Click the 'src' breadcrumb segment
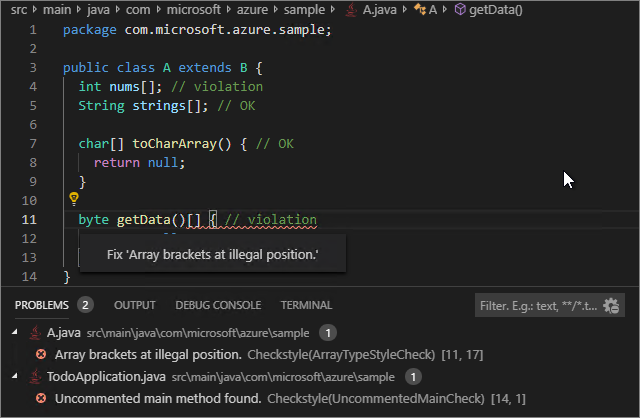The image size is (640, 418). click(x=19, y=9)
